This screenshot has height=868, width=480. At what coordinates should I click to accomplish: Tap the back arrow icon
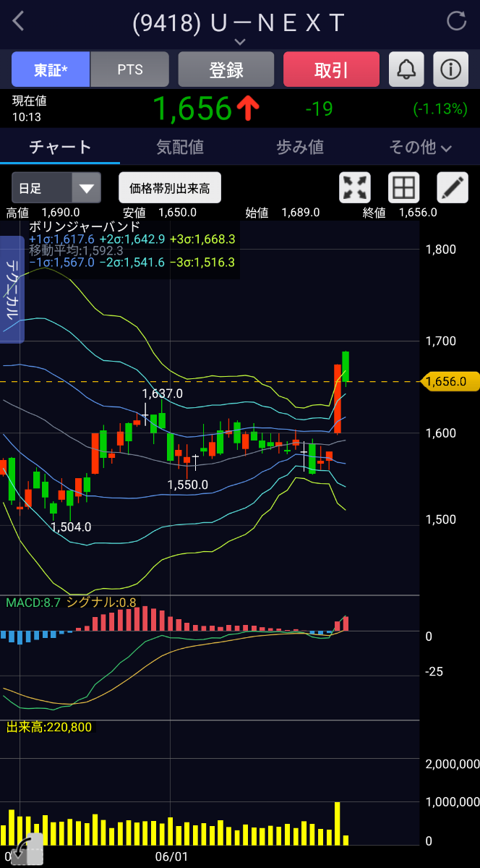19,22
